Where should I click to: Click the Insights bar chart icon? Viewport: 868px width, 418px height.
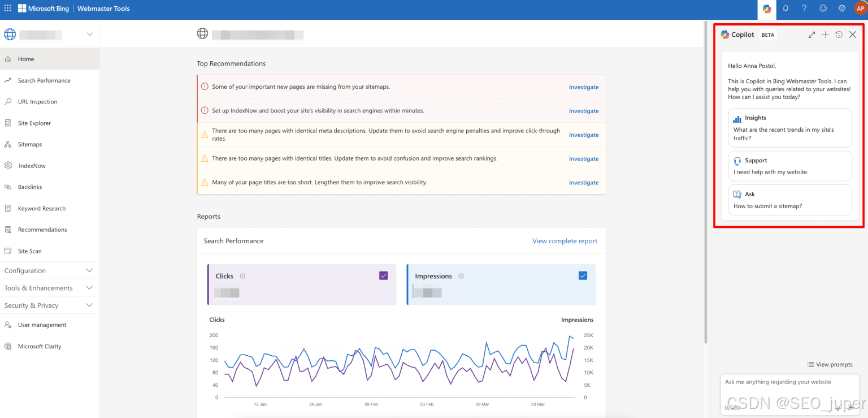737,118
